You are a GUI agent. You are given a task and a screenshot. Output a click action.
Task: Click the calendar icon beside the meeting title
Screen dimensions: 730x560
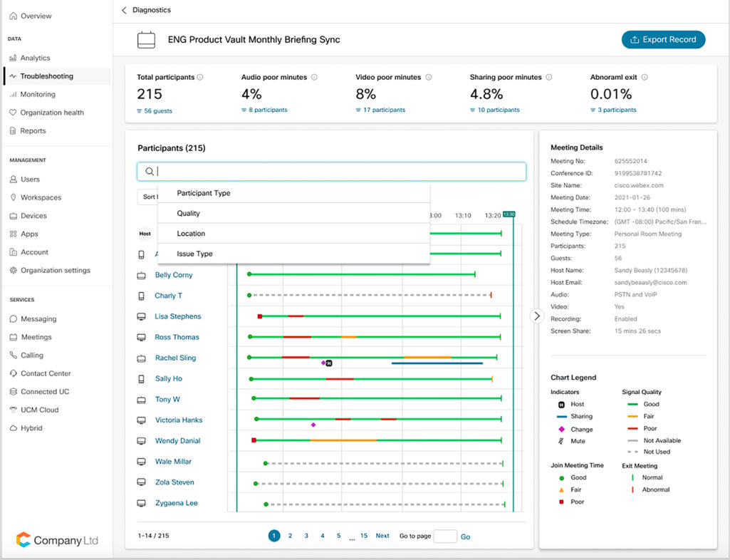click(147, 40)
